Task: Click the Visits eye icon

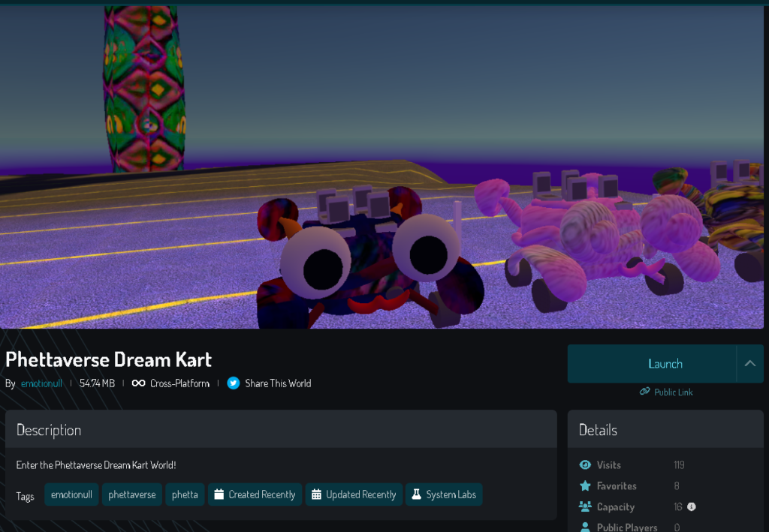Action: tap(586, 465)
